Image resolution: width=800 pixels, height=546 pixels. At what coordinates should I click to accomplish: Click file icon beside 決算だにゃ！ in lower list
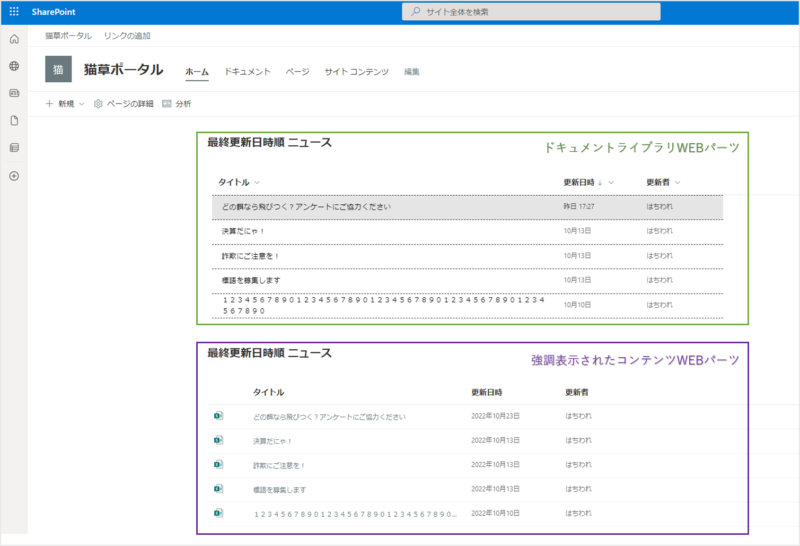coord(218,441)
